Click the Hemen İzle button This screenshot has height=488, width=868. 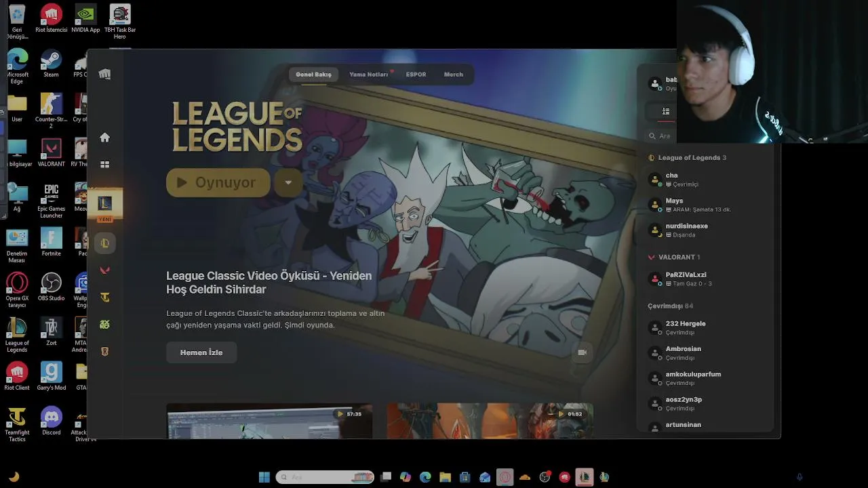coord(201,352)
